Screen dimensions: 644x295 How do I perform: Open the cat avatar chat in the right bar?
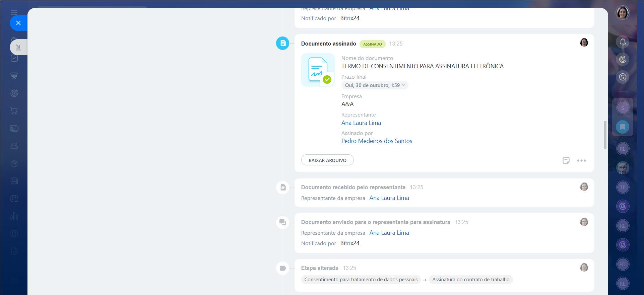[623, 168]
